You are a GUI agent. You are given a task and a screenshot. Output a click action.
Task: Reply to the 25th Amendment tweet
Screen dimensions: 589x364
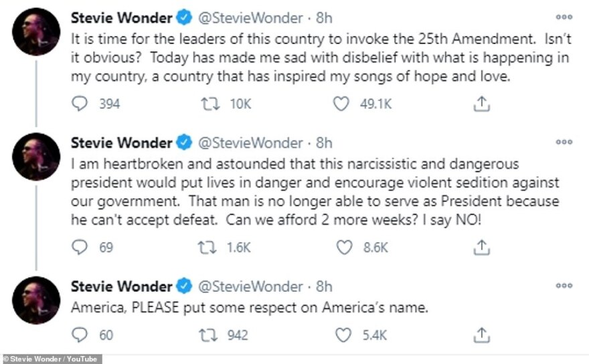[80, 104]
